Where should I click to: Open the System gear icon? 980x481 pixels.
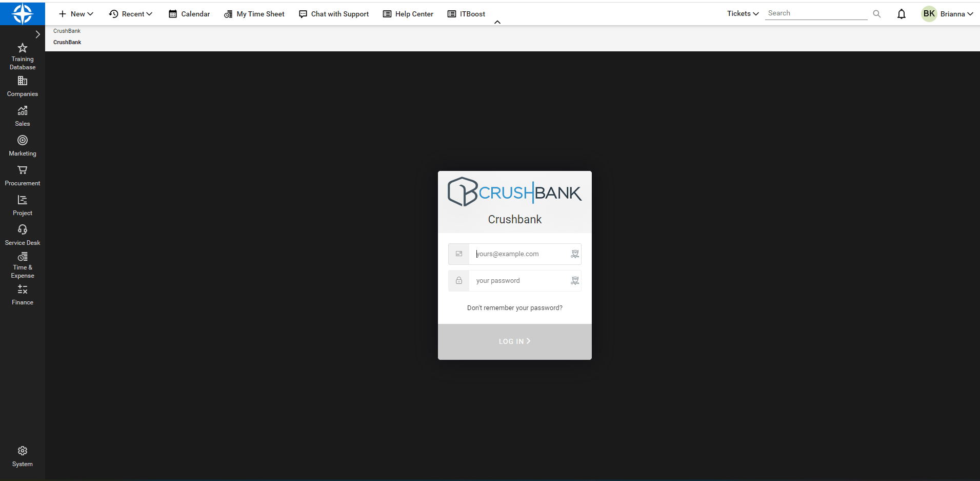[x=23, y=451]
